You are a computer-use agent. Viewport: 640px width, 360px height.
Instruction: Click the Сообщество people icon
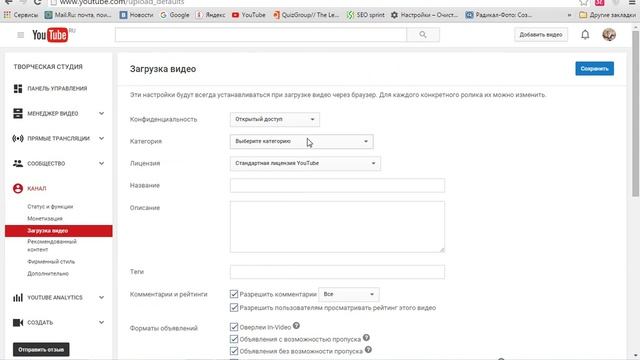[18, 163]
